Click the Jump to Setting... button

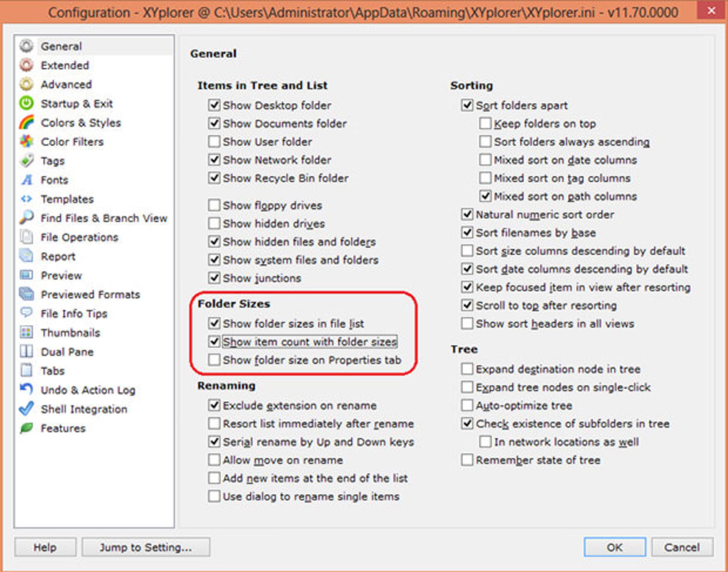[146, 547]
